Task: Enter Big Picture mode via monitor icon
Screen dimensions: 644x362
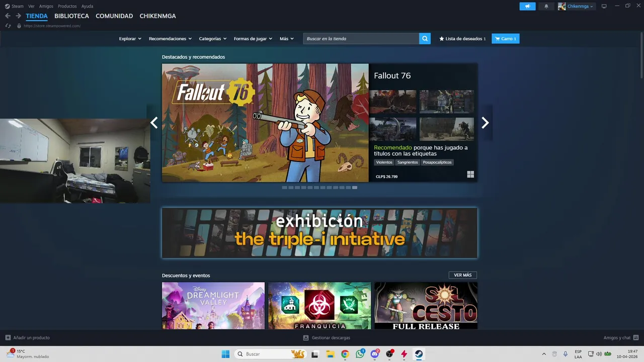Action: pos(604,6)
